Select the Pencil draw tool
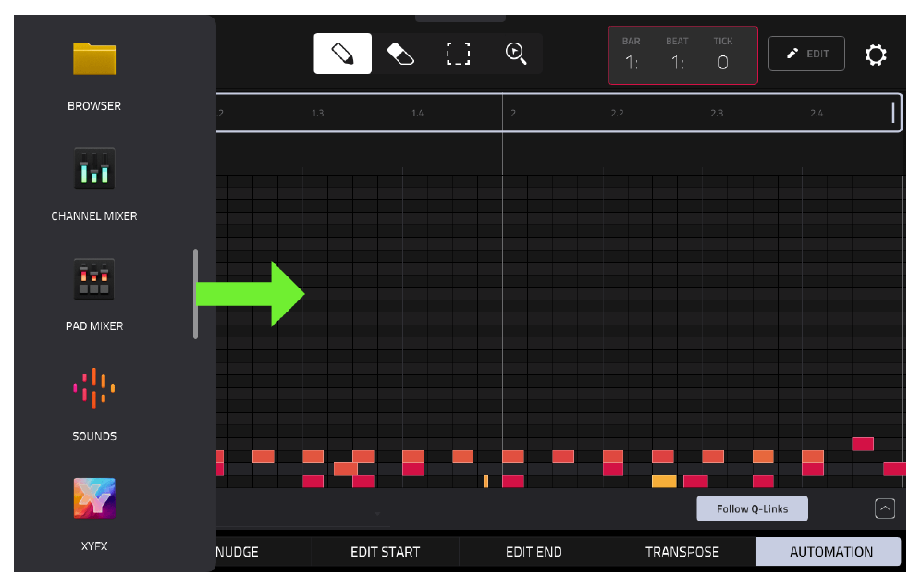This screenshot has width=921, height=588. [342, 54]
